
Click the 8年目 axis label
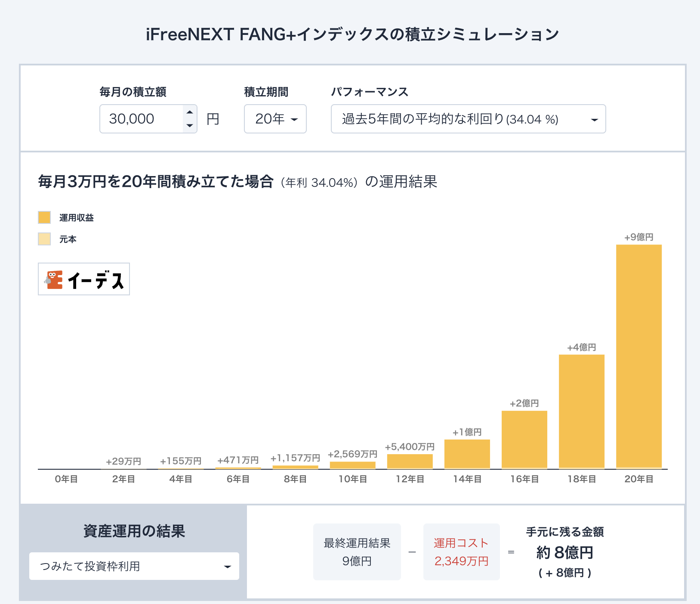[x=296, y=479]
